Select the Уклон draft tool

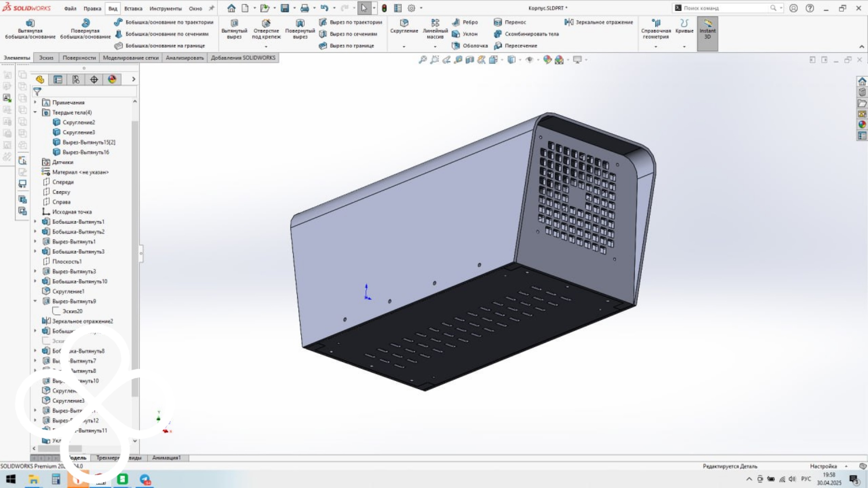[465, 34]
